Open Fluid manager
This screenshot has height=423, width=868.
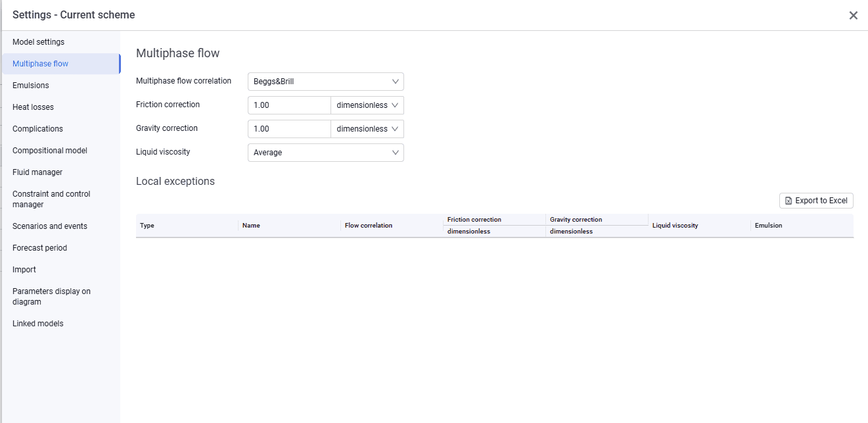tap(60, 172)
